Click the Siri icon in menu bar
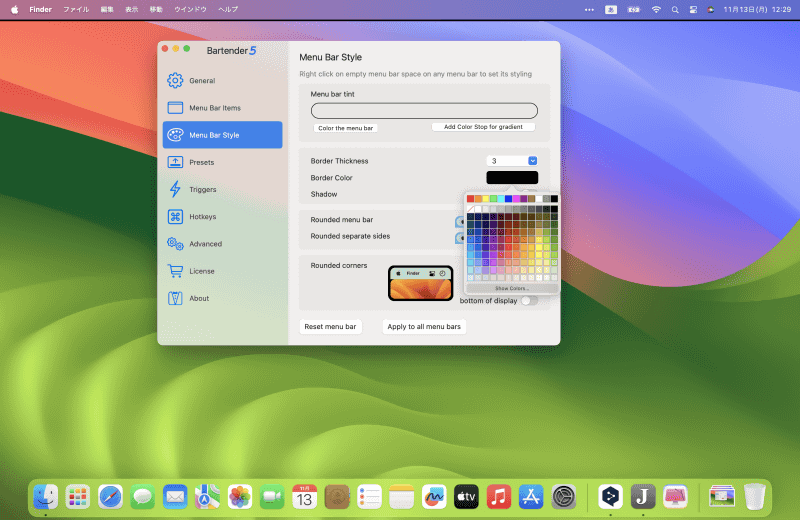Image resolution: width=800 pixels, height=520 pixels. [x=710, y=9]
